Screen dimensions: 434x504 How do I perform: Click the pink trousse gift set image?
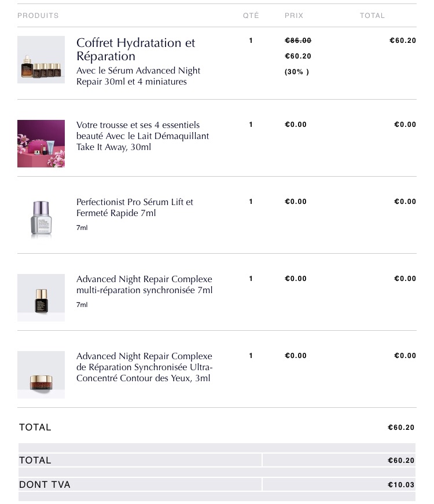click(x=41, y=143)
